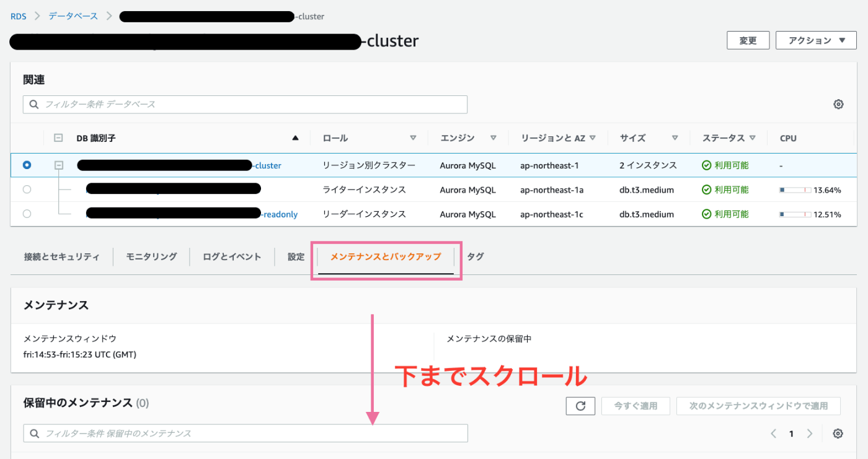Click the 2 インスタンス size cell
Image resolution: width=868 pixels, height=459 pixels.
(649, 165)
